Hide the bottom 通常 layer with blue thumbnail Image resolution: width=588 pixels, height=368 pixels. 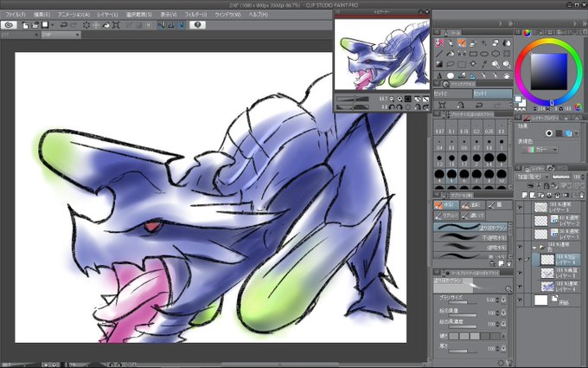(x=520, y=287)
